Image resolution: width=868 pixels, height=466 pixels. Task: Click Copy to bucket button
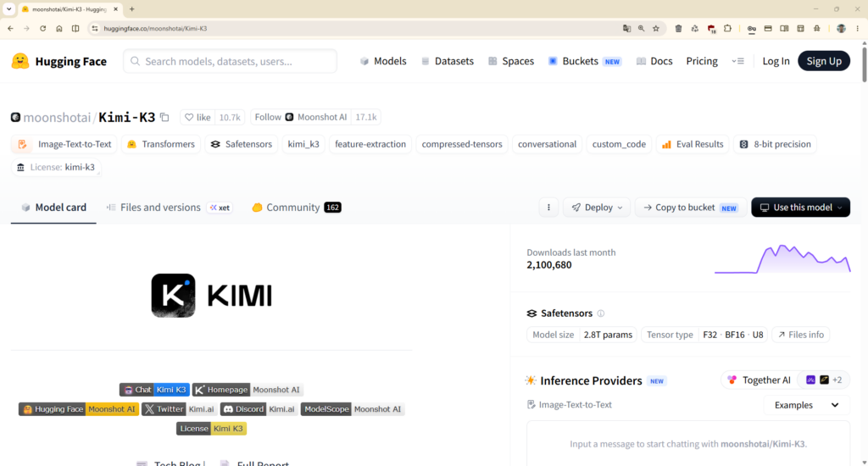click(691, 207)
